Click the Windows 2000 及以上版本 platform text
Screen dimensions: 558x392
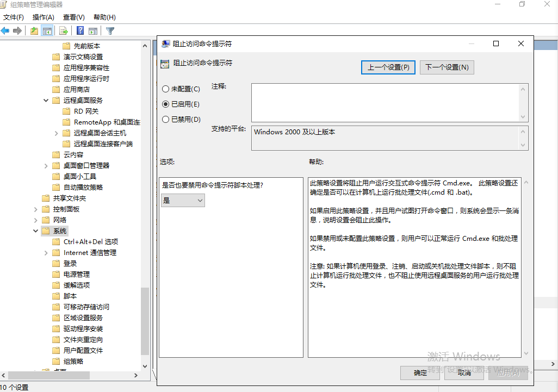pos(295,132)
